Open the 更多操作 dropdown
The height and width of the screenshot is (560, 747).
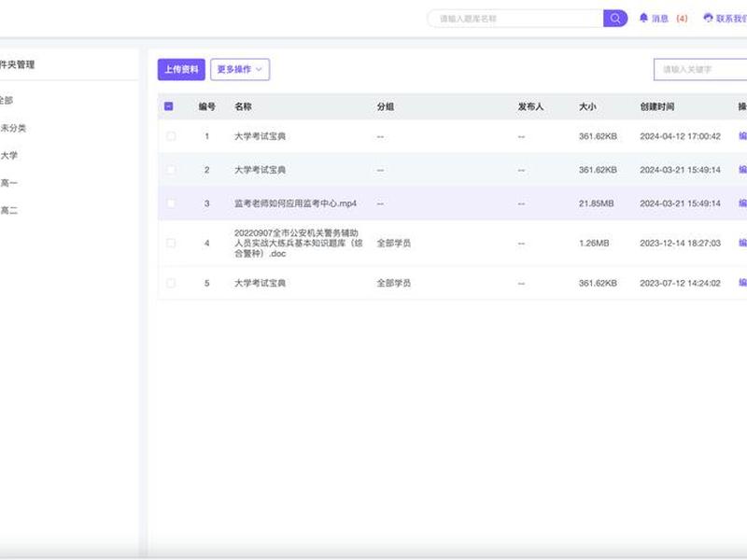click(240, 69)
